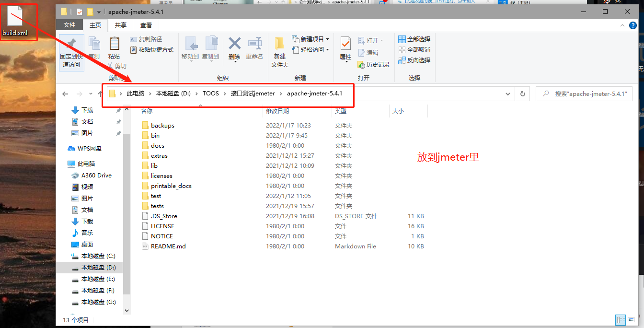
Task: Select the backups folder
Action: pos(162,125)
